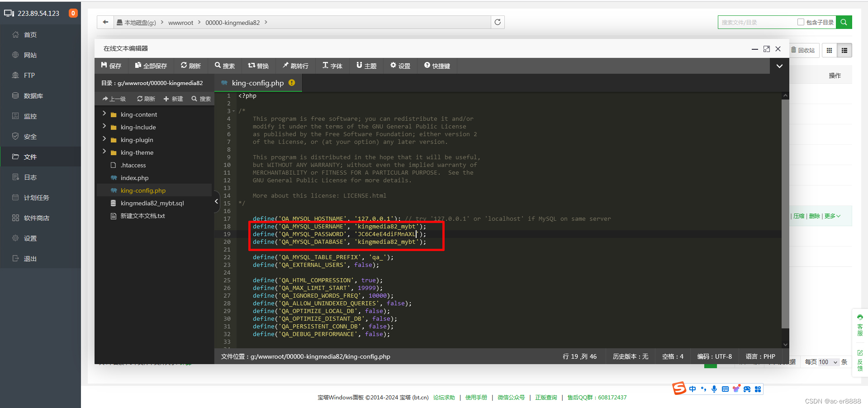Click wwwroot in the breadcrumb path
Viewport: 868px width, 408px height.
(180, 23)
